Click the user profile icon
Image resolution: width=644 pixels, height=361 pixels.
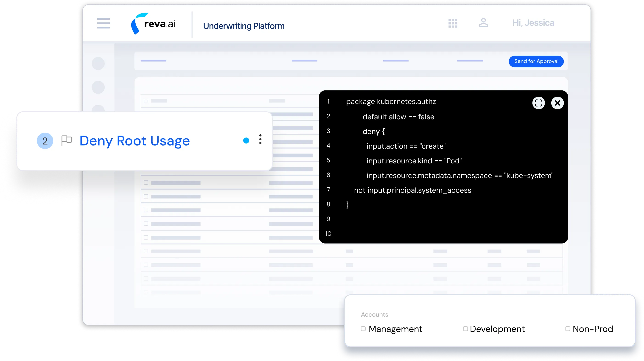(483, 23)
